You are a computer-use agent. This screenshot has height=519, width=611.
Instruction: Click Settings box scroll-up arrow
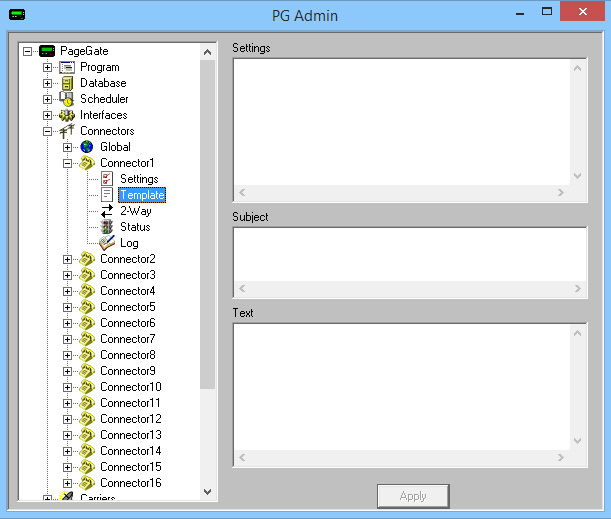pyautogui.click(x=577, y=68)
